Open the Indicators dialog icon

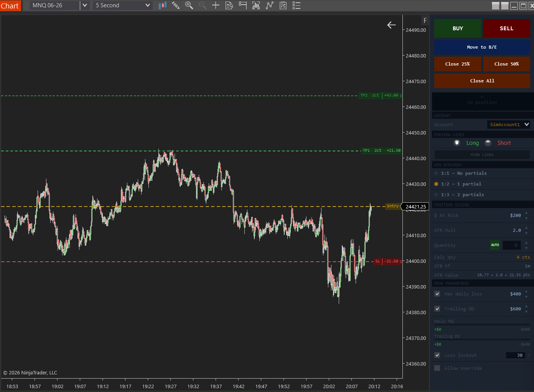tap(256, 5)
